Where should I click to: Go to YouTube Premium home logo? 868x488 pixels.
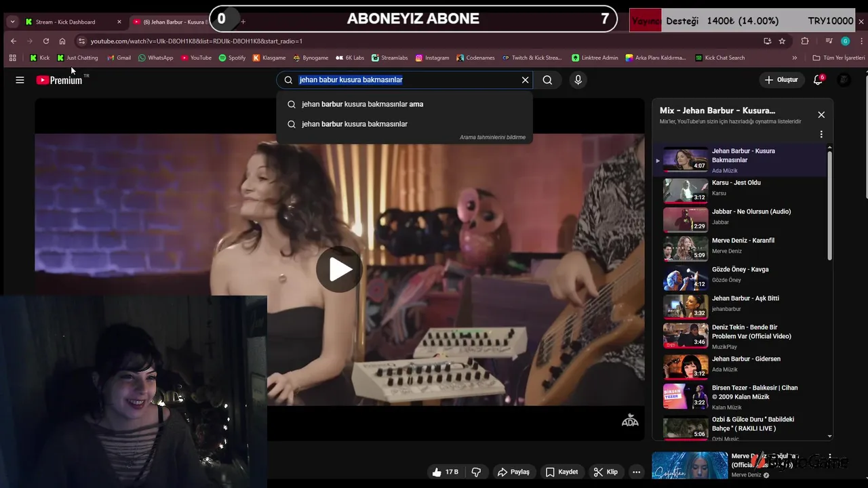click(59, 80)
